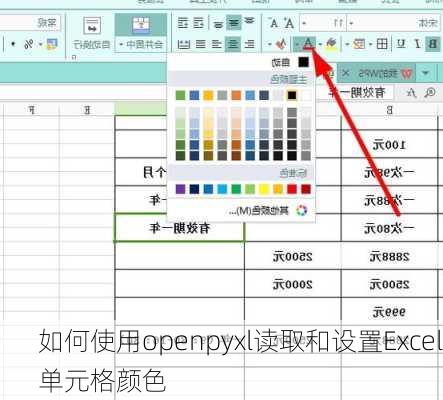Expand the fill color dropdown arrow
The width and height of the screenshot is (443, 400).
pos(320,44)
